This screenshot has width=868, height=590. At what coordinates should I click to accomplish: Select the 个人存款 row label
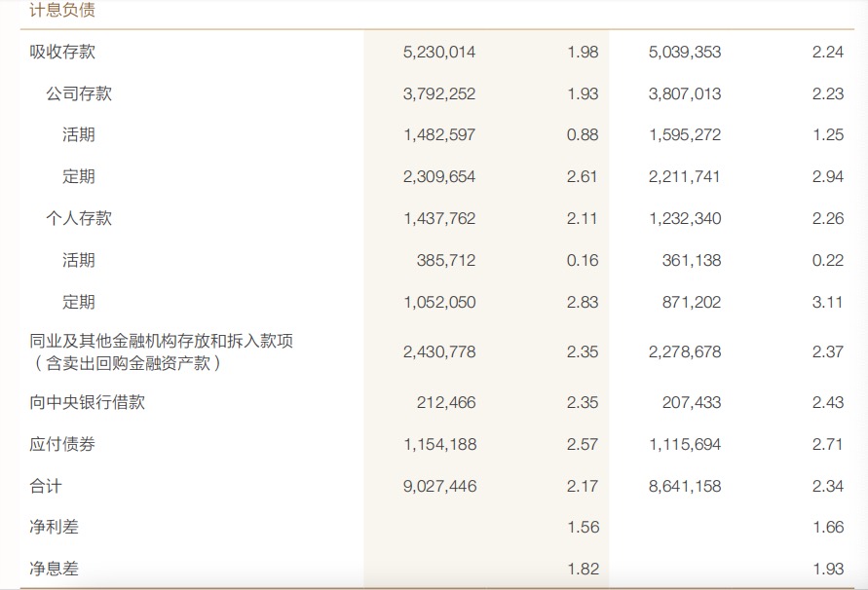(79, 218)
